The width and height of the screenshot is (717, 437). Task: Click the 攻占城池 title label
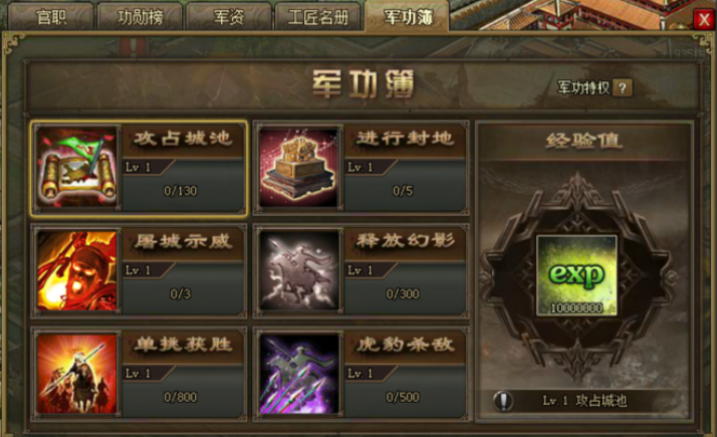click(x=183, y=139)
